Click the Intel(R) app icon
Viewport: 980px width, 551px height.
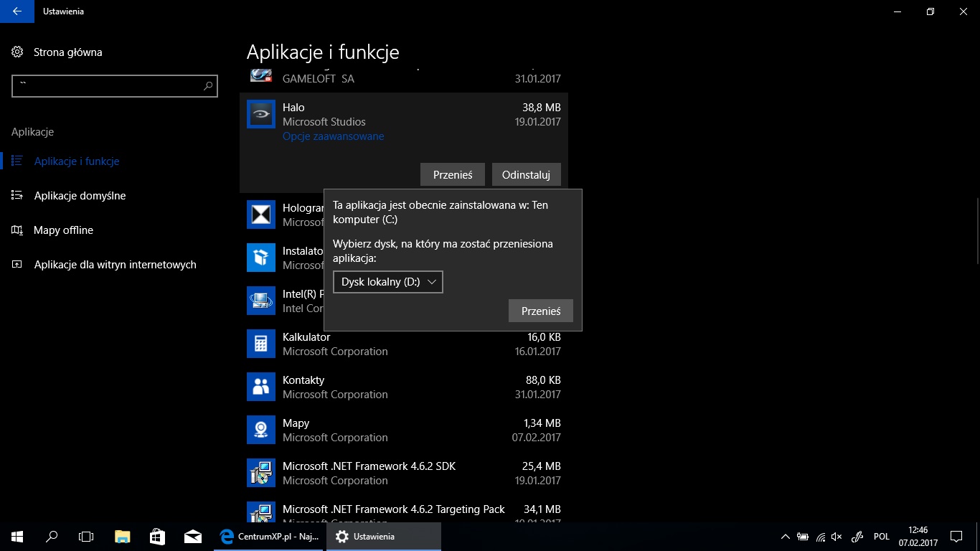261,301
